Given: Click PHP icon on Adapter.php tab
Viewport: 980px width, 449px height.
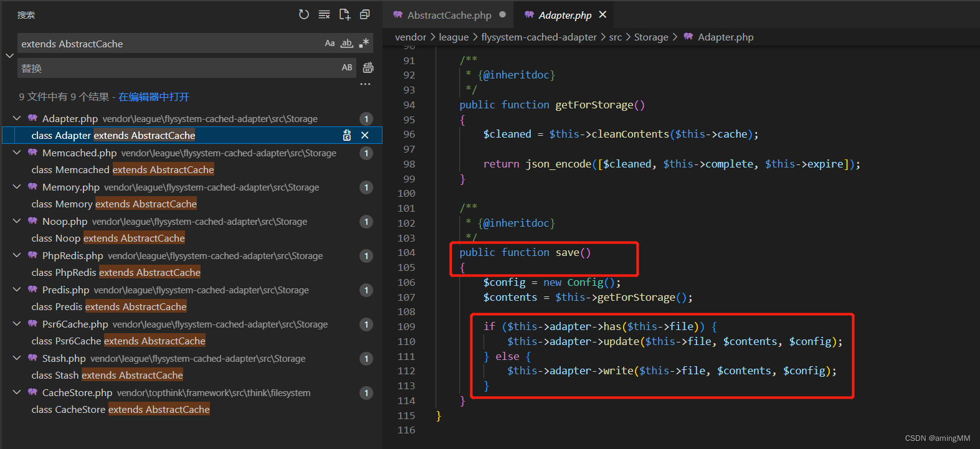Looking at the screenshot, I should coord(529,14).
